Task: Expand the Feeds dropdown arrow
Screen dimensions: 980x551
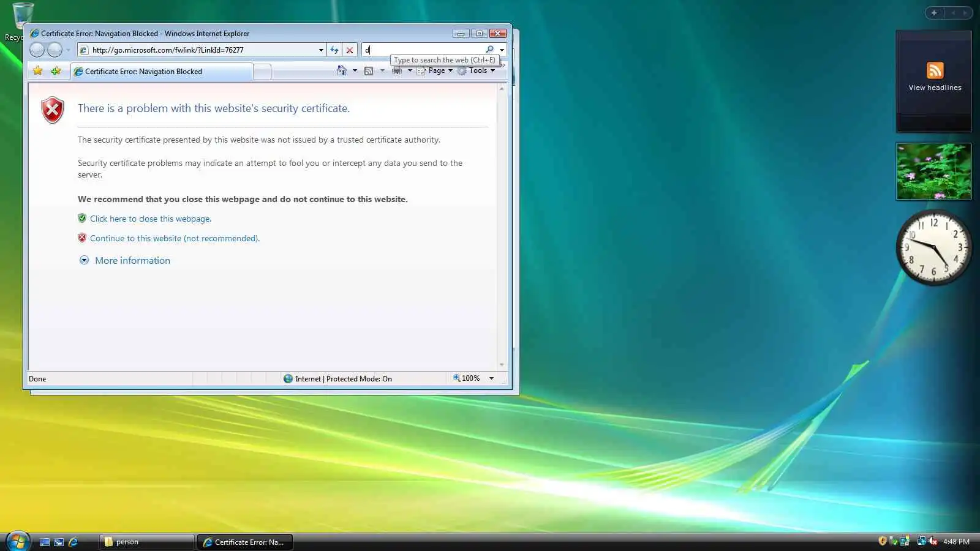Action: coord(382,70)
